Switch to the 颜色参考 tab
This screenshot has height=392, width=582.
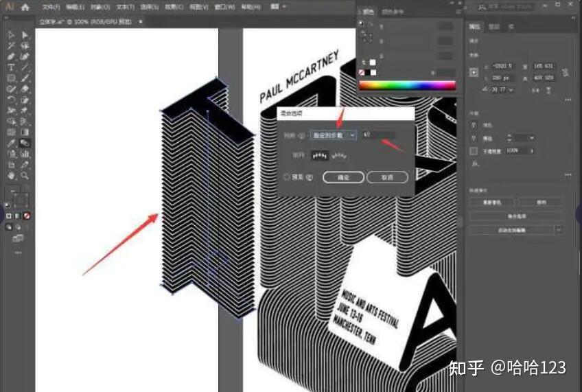pos(393,12)
